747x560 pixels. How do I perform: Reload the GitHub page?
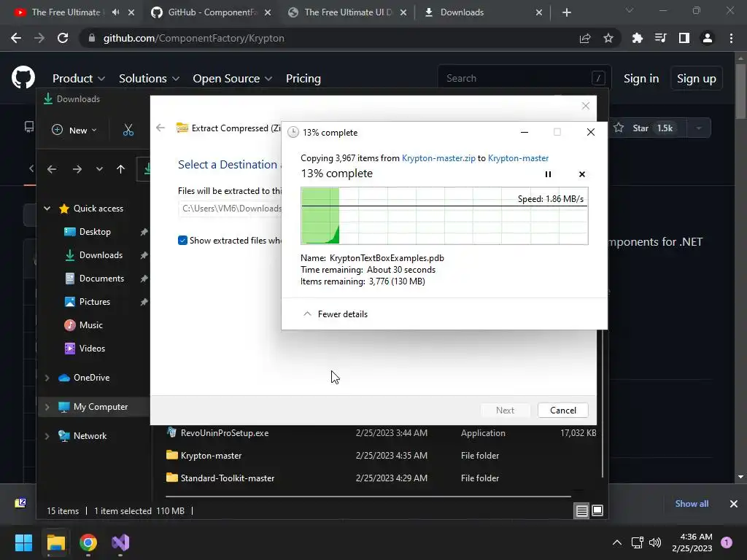63,38
